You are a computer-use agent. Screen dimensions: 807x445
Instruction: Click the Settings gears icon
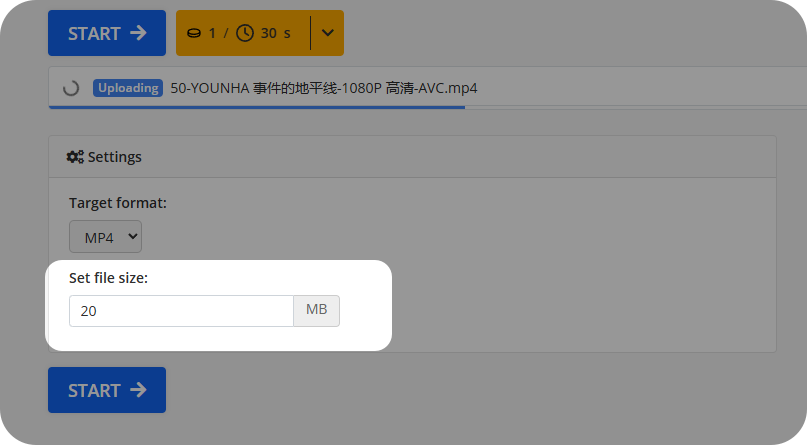pyautogui.click(x=75, y=157)
